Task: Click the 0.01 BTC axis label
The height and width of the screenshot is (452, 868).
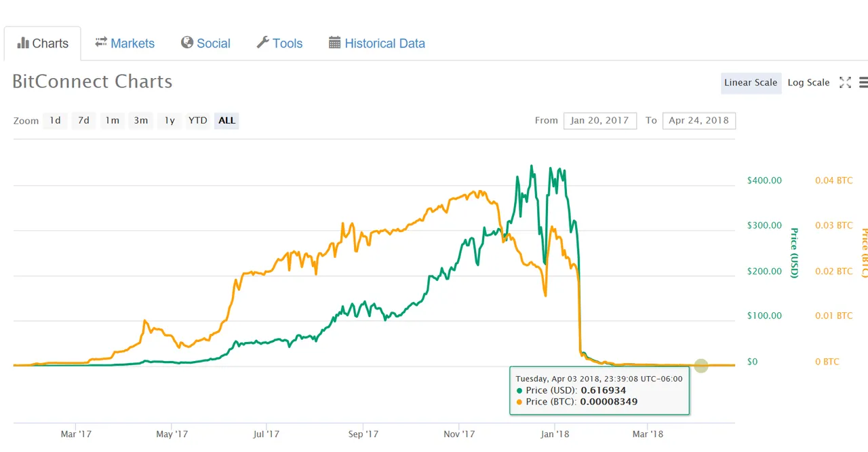Action: click(833, 316)
